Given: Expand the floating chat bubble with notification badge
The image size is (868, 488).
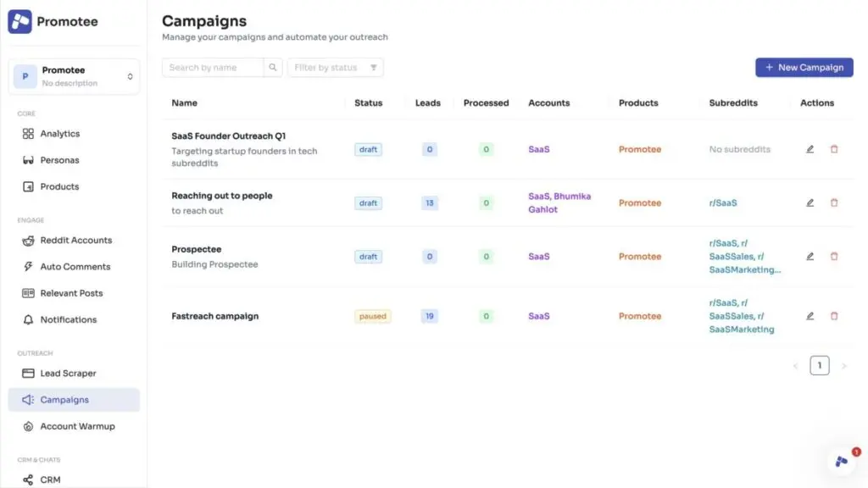Looking at the screenshot, I should (x=840, y=462).
